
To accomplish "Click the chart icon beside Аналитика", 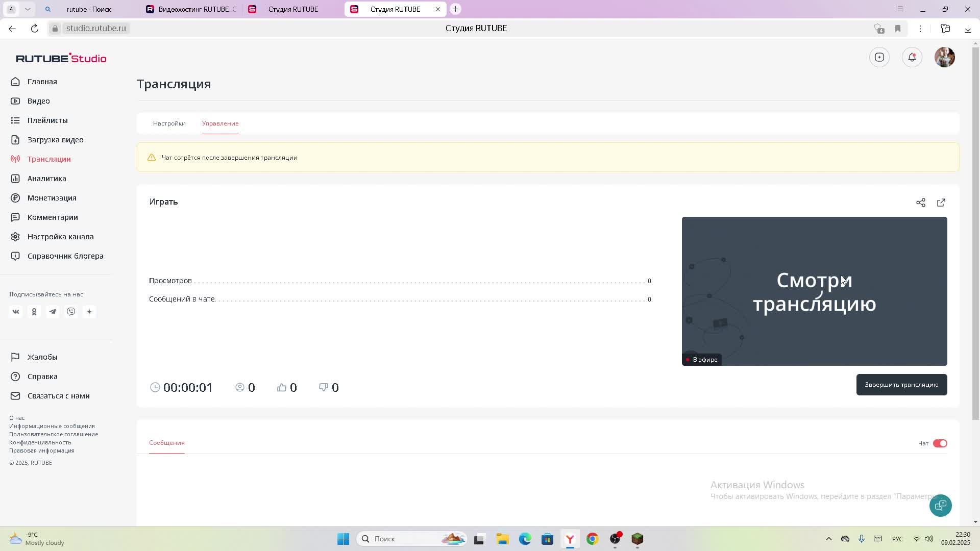I will [x=15, y=179].
